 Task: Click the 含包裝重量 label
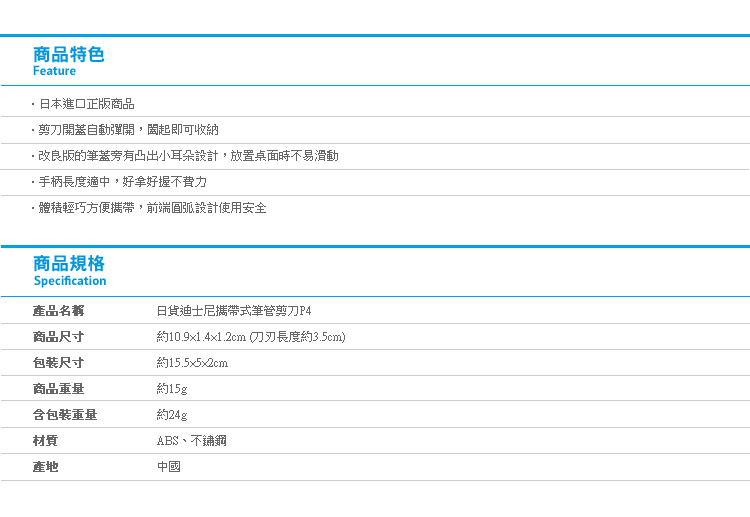(x=65, y=415)
